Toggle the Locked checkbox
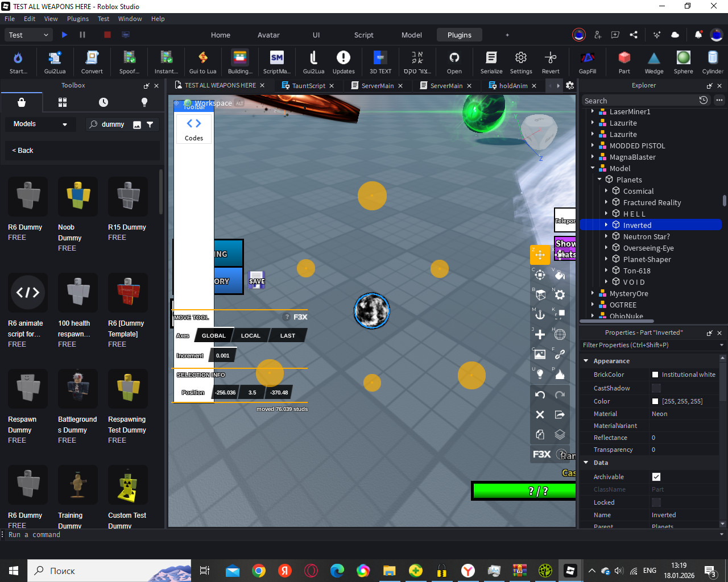728x582 pixels. click(656, 502)
